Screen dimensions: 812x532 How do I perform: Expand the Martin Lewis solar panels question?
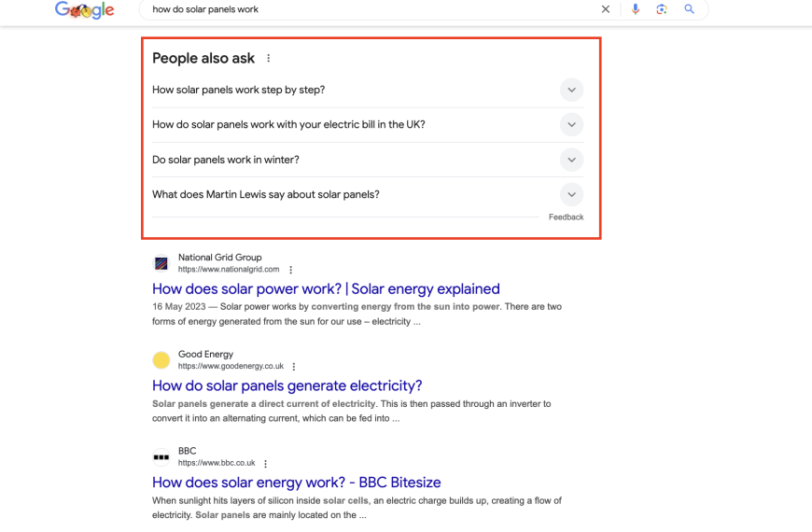click(x=368, y=195)
